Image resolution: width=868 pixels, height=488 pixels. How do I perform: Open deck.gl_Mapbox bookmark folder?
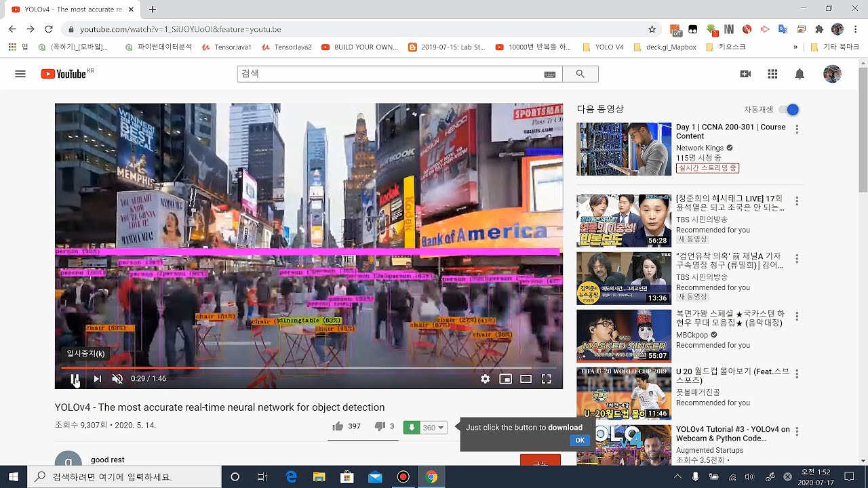[665, 47]
